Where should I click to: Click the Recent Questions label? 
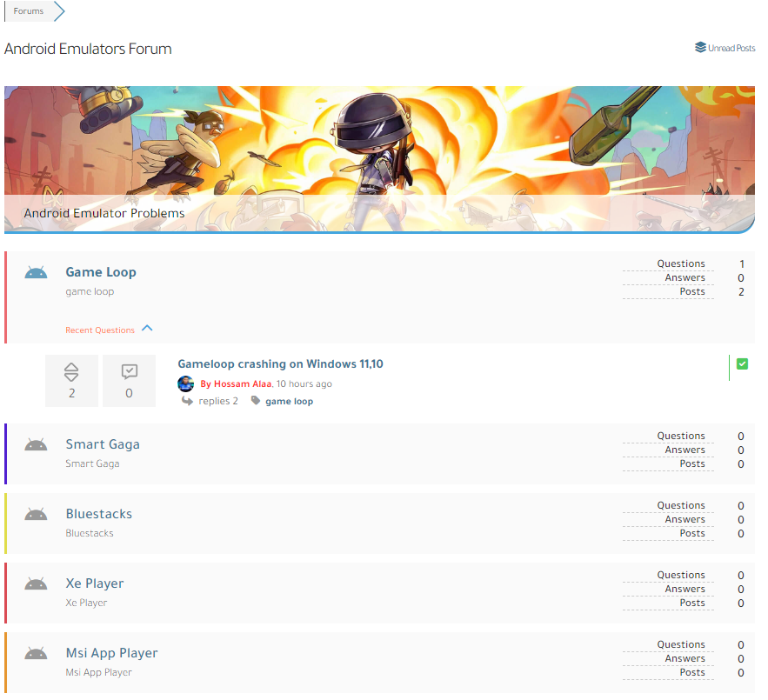100,330
